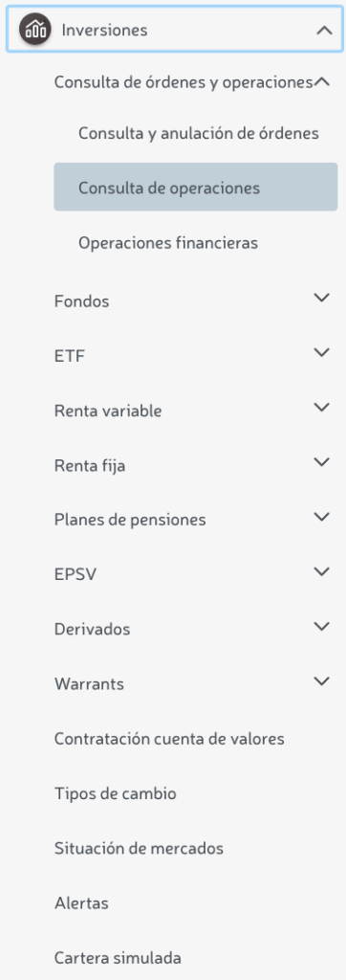Open Consulta y anulación de órdenes
Viewport: 346px width, 980px height.
pyautogui.click(x=199, y=133)
